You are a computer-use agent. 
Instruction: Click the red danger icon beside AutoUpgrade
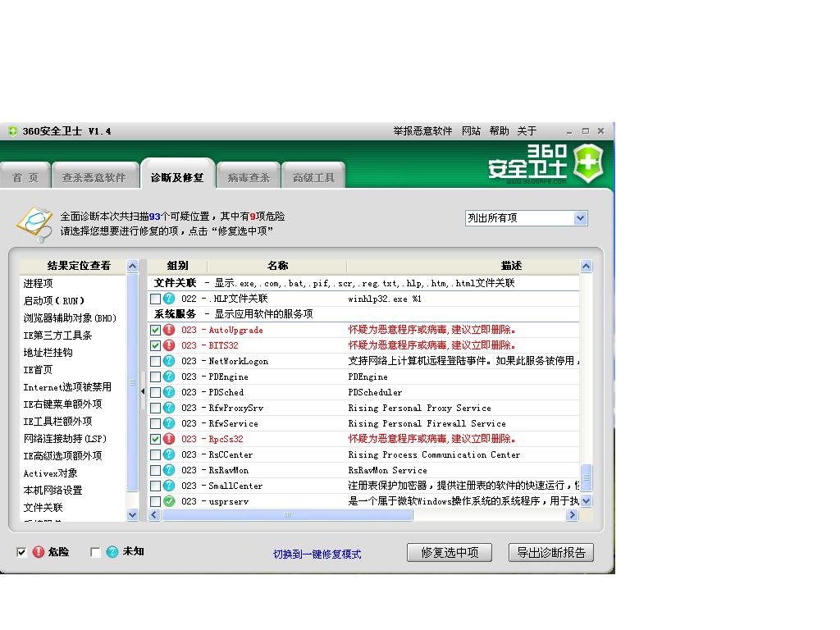click(169, 330)
